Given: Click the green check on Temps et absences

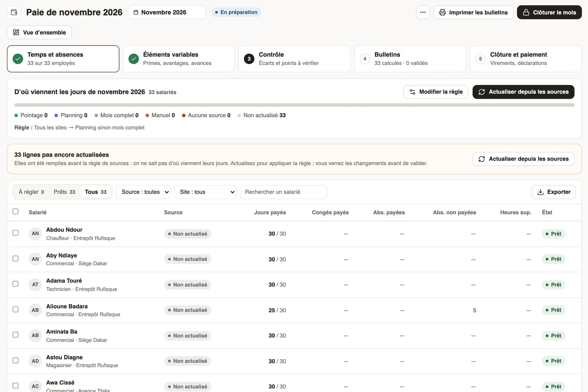Looking at the screenshot, I should coord(18,59).
